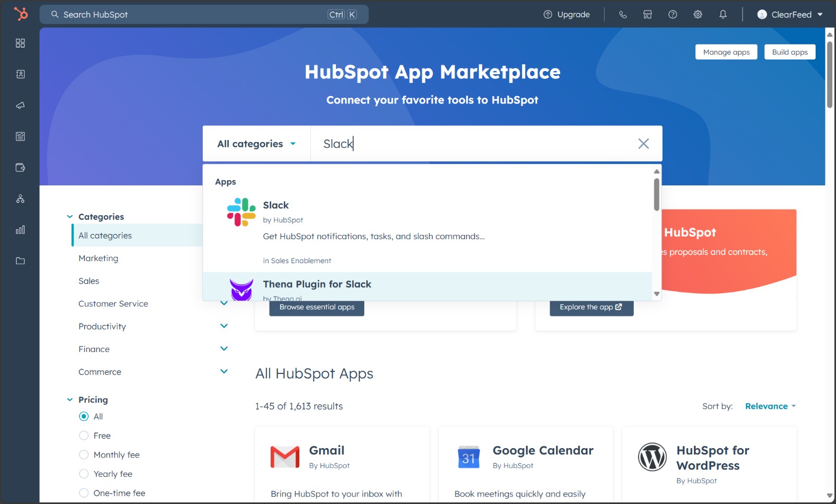Open the Gmail app card title
The height and width of the screenshot is (504, 836).
(x=327, y=450)
